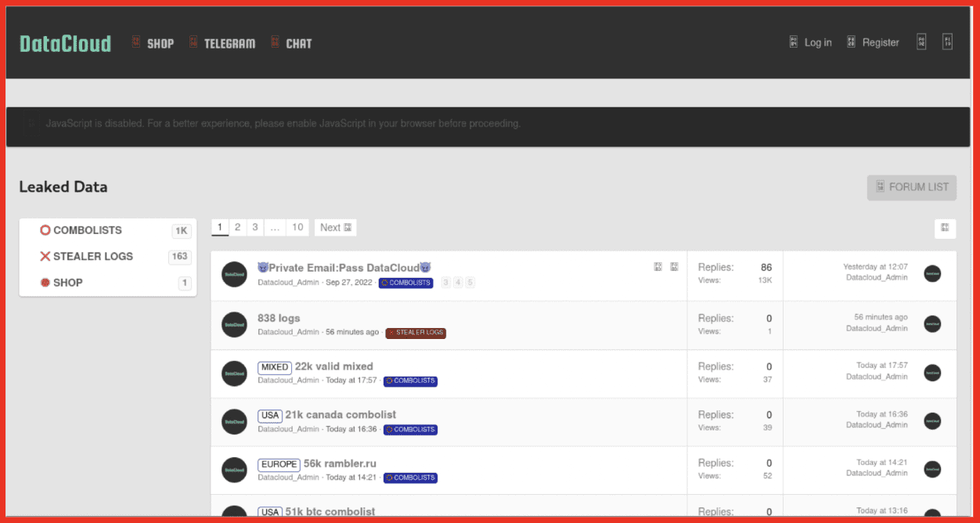
Task: Open the COMBOLISTS sub-forum in the sidebar
Action: [88, 230]
